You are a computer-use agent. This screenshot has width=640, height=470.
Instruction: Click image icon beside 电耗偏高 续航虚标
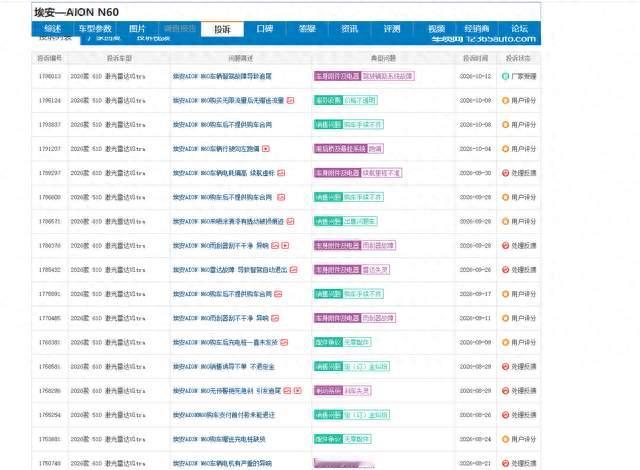[x=281, y=173]
